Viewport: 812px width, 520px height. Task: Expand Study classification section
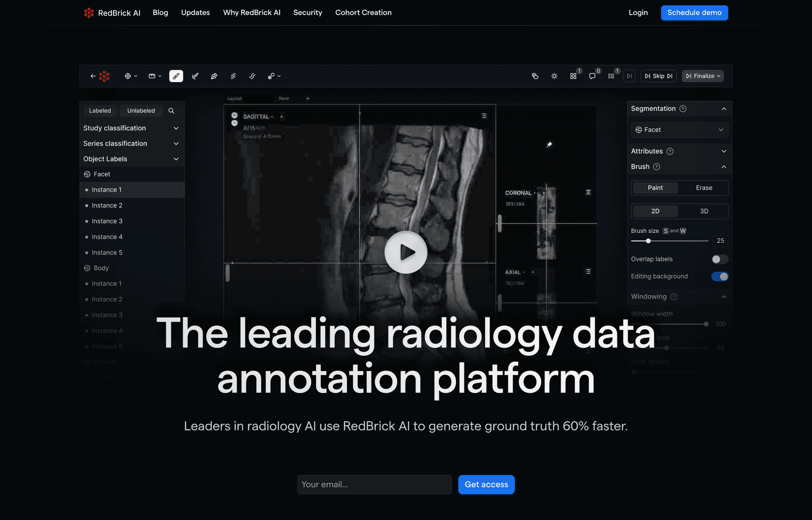[x=131, y=128]
